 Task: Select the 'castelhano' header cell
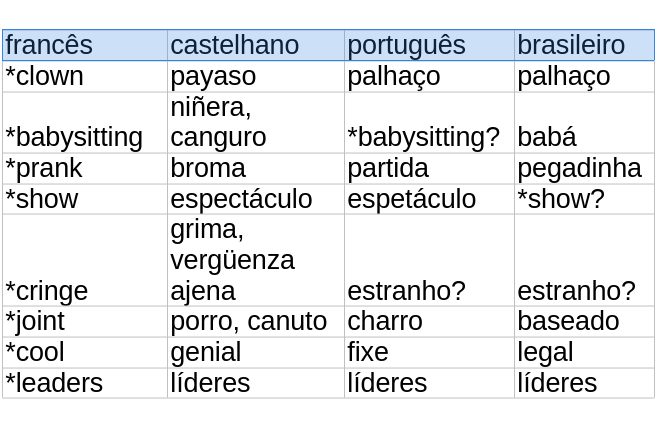click(256, 45)
